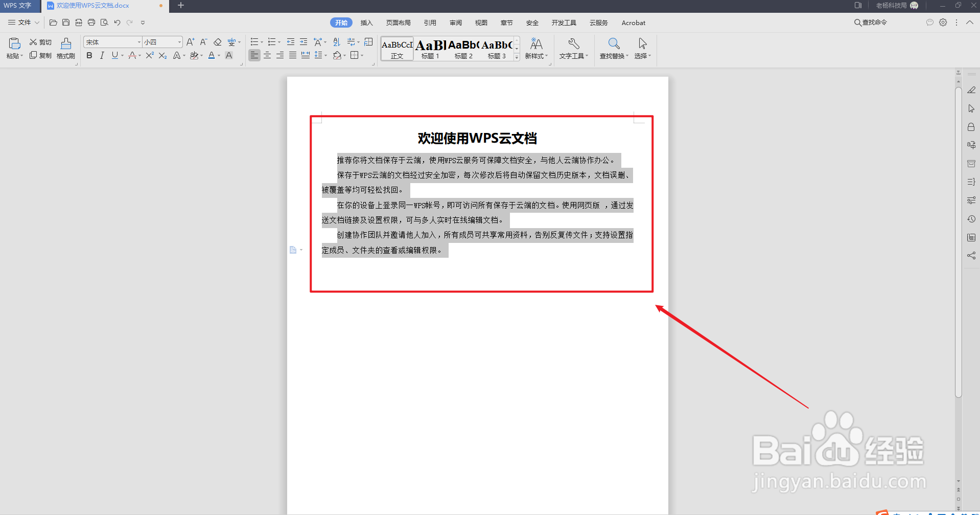The height and width of the screenshot is (515, 980).
Task: Click the vertical scrollbar thumb
Action: pos(959,242)
